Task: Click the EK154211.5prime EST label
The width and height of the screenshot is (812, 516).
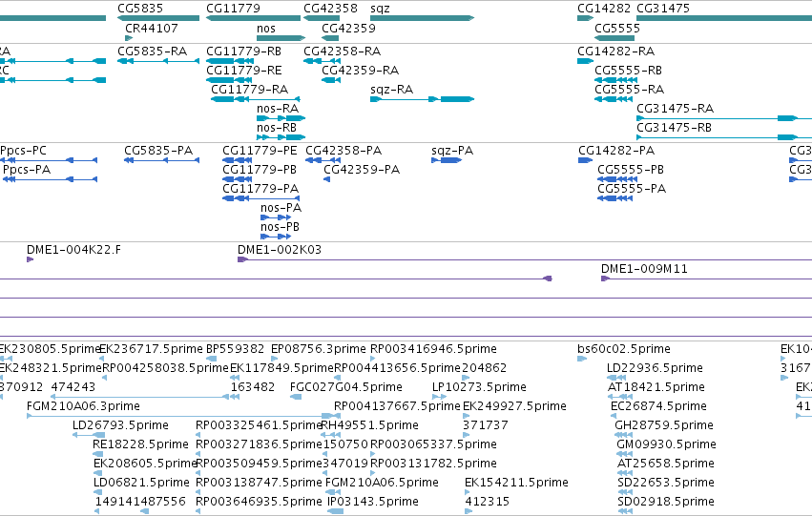Action: (x=516, y=483)
